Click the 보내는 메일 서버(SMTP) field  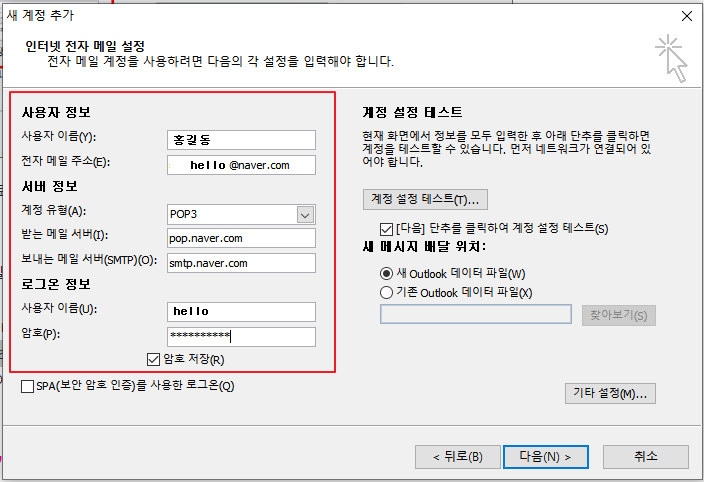pos(241,263)
